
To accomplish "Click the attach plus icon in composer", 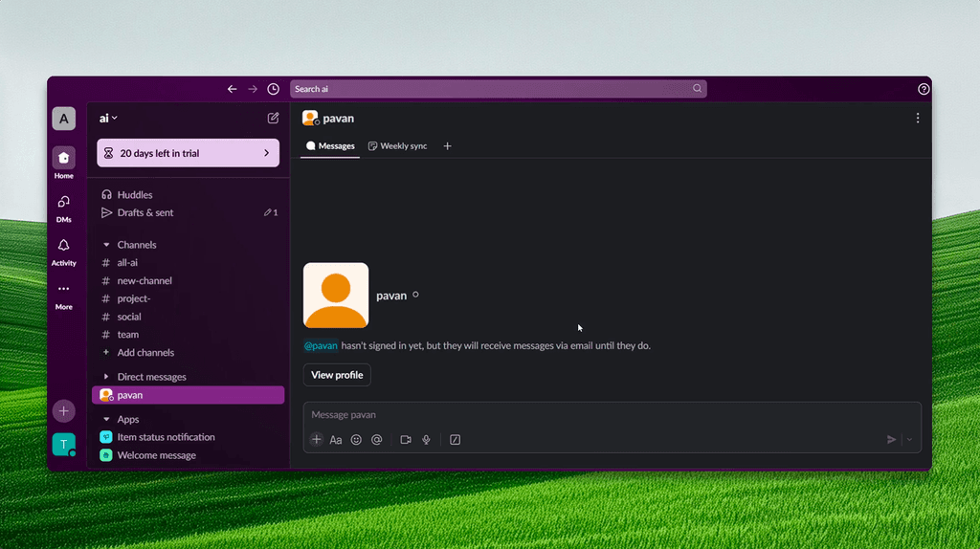I will point(316,440).
